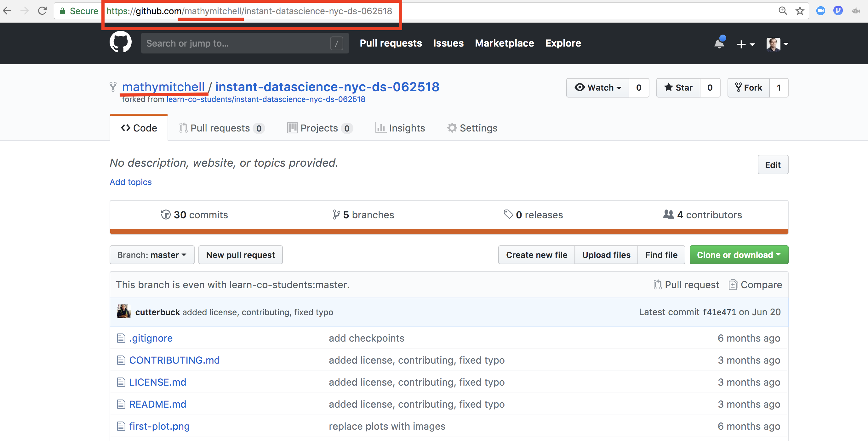Screen dimensions: 868x441
Task: Click the GitHub Octocat logo
Action: point(120,42)
